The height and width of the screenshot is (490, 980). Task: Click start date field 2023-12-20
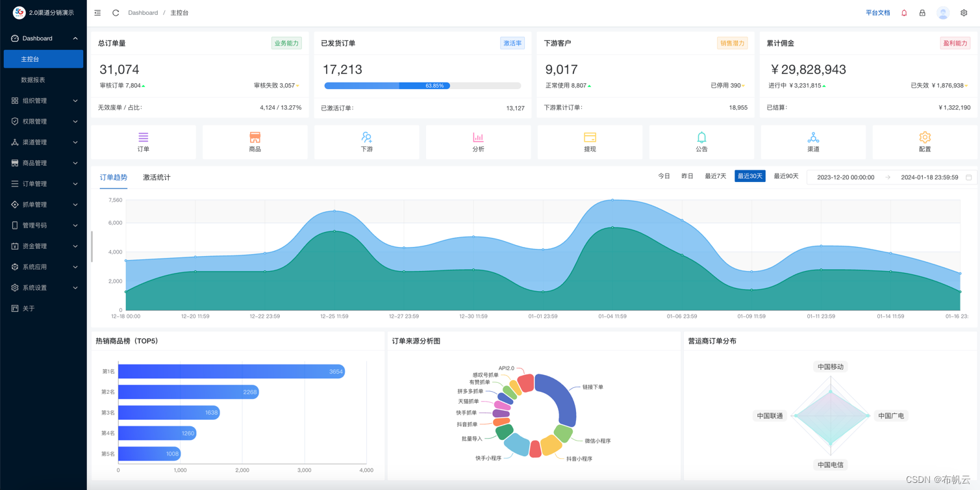tap(846, 177)
